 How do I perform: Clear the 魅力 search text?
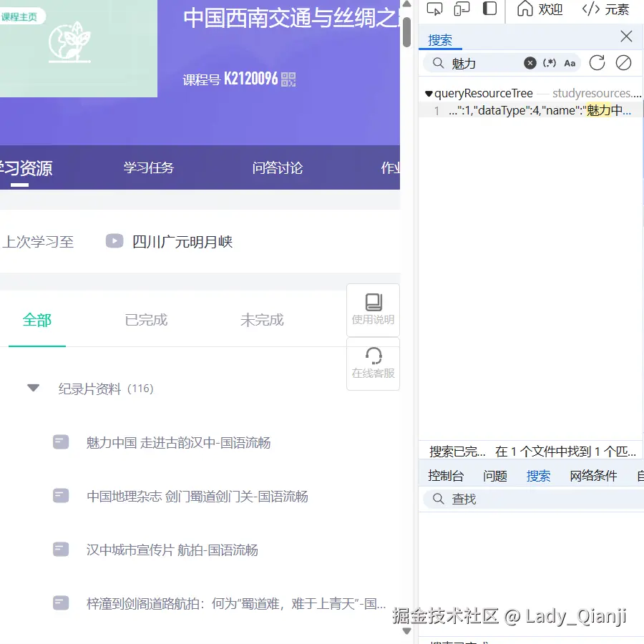(530, 63)
